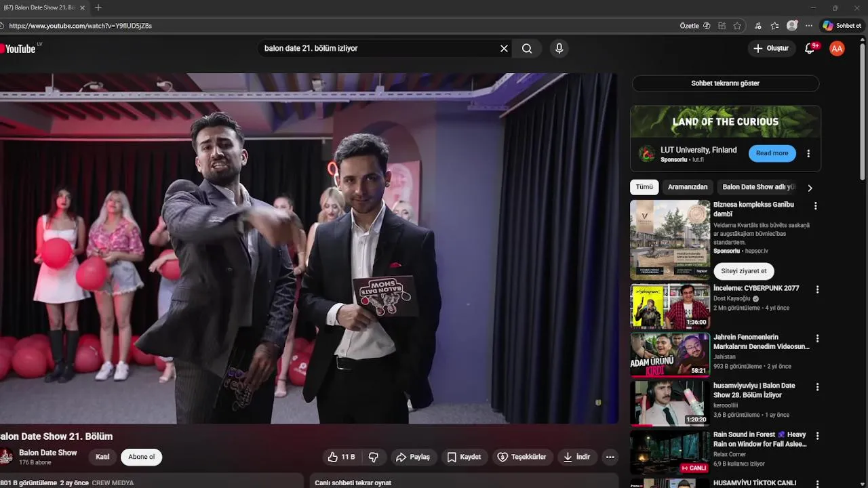The height and width of the screenshot is (488, 868).
Task: Save video with Kaydet button
Action: pyautogui.click(x=464, y=457)
